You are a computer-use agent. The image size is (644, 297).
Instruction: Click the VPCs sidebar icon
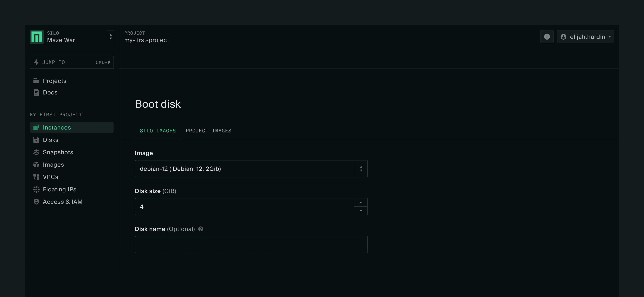pos(37,177)
